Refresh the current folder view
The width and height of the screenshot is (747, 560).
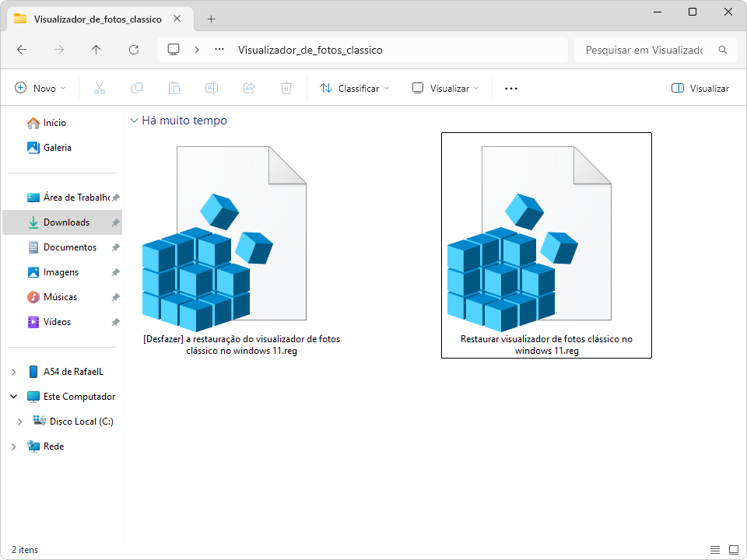tap(134, 50)
